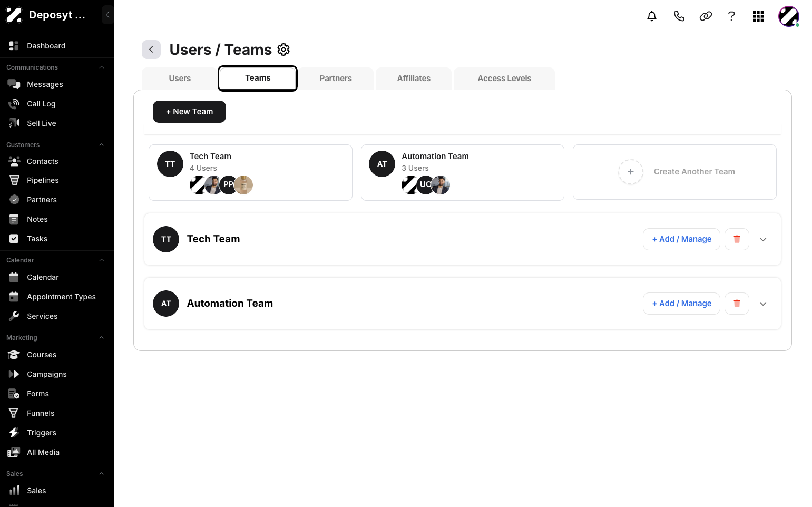Collapse the sidebar with the arrow toggle
The height and width of the screenshot is (507, 812).
107,15
